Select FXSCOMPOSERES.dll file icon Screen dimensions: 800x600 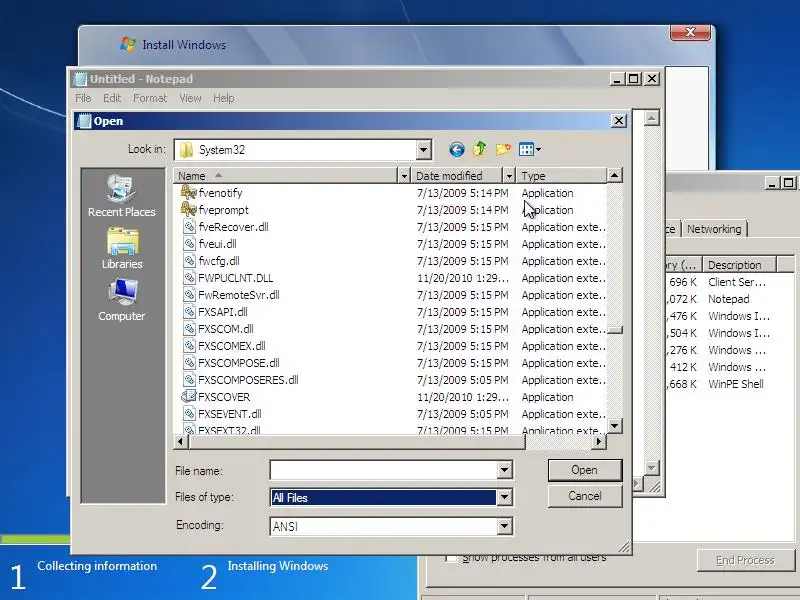tap(189, 380)
